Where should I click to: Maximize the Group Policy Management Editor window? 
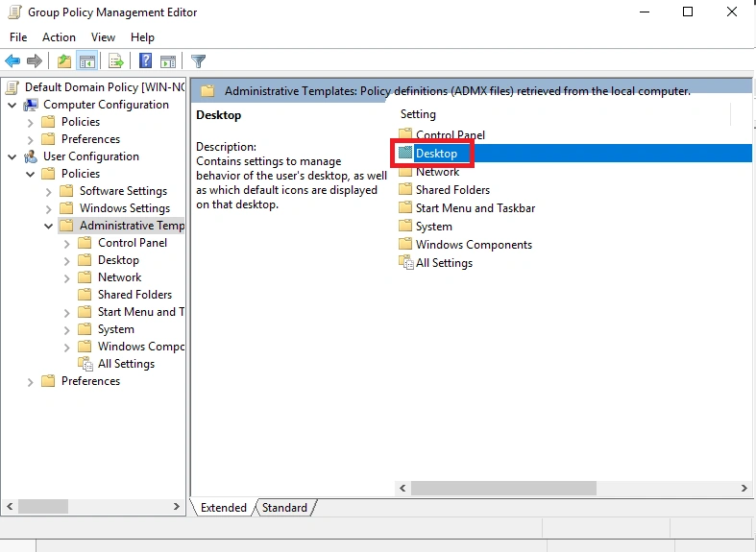coord(688,12)
